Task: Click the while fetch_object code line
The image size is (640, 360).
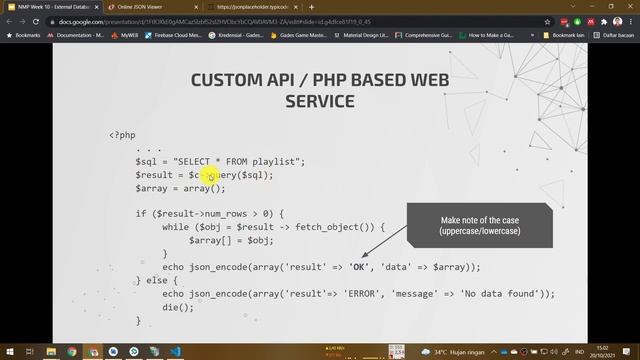Action: tap(273, 227)
